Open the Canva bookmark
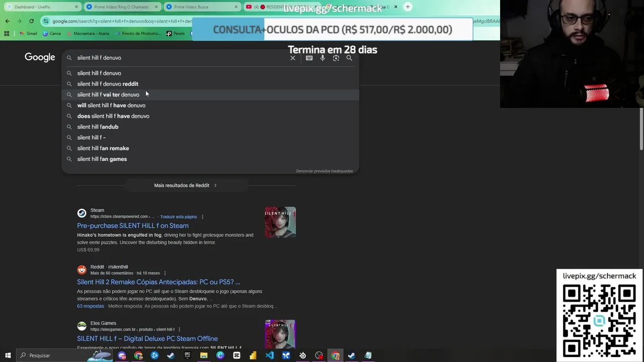 [x=52, y=33]
